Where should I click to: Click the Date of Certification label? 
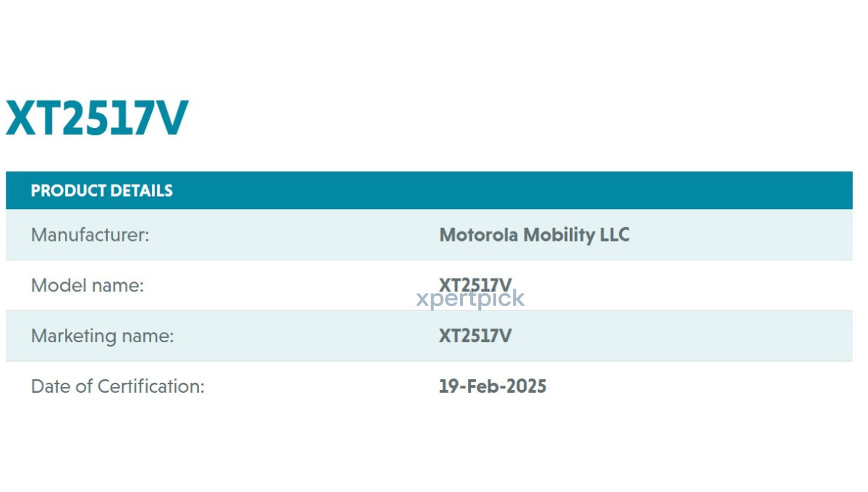tap(118, 386)
